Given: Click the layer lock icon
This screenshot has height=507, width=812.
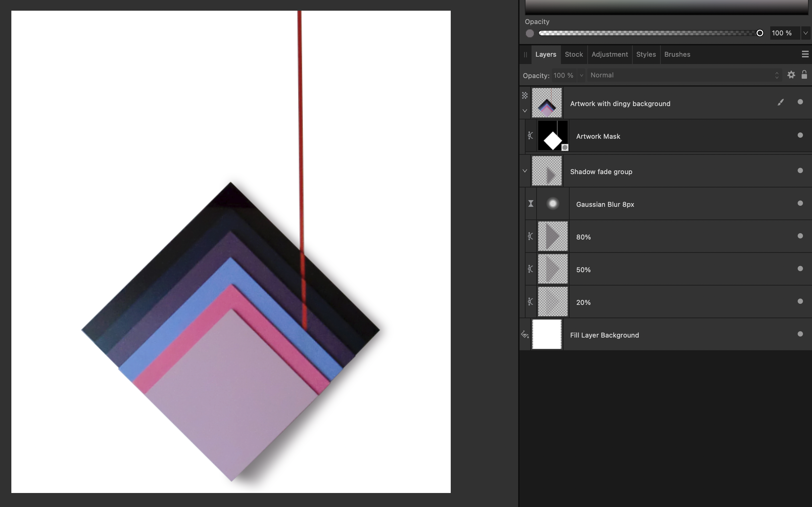Looking at the screenshot, I should pos(804,75).
